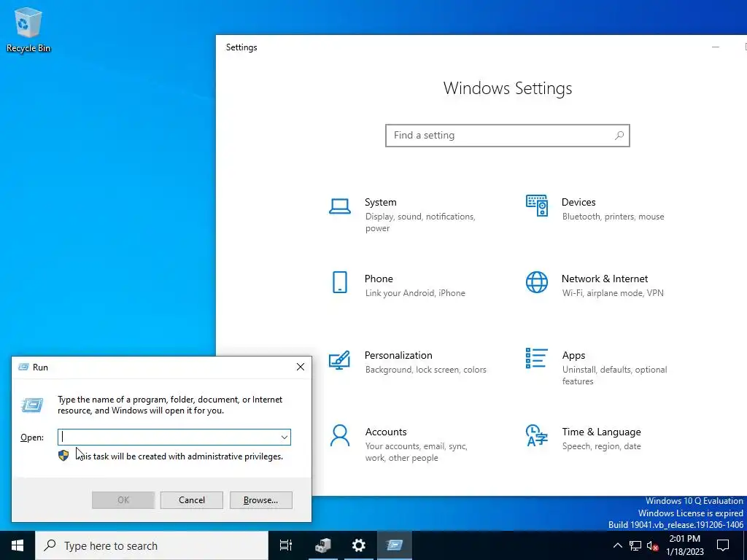Click the greyed-out OK button in Run

[x=123, y=500]
